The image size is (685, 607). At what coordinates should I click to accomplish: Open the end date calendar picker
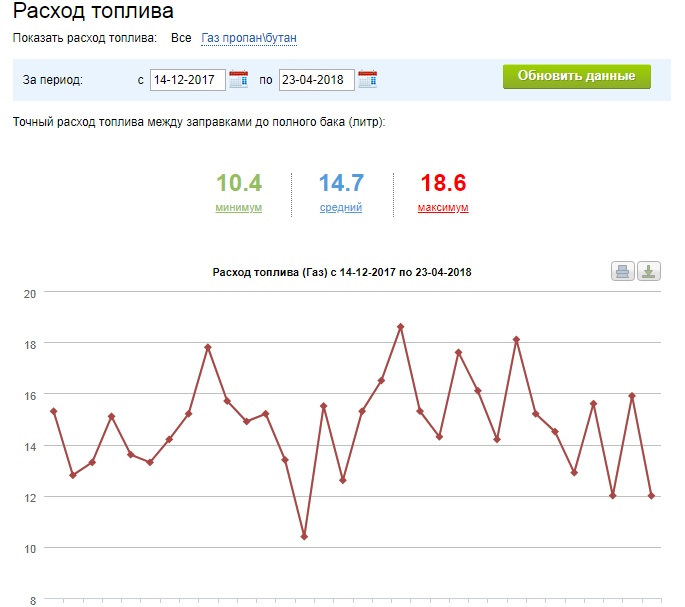coord(367,79)
